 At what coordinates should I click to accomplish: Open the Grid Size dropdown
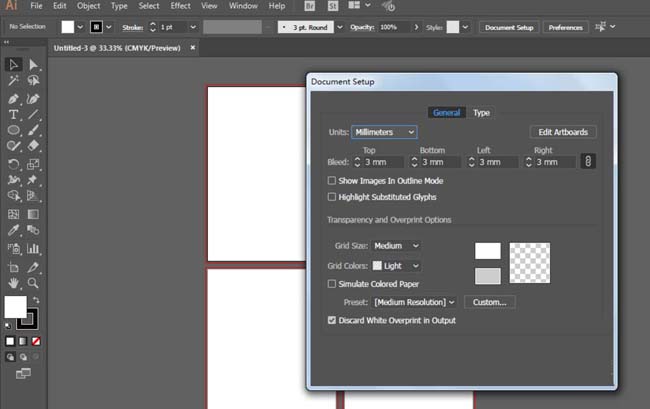[396, 245]
